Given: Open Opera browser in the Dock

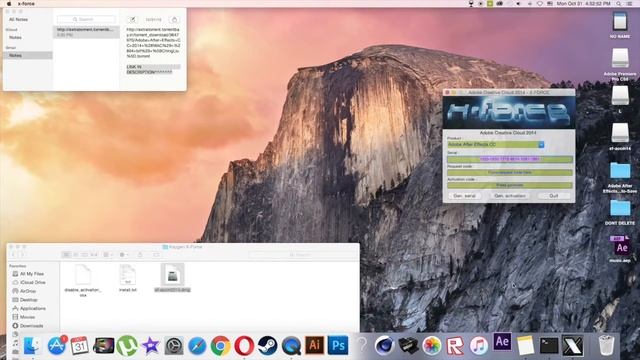Looking at the screenshot, I should 244,346.
